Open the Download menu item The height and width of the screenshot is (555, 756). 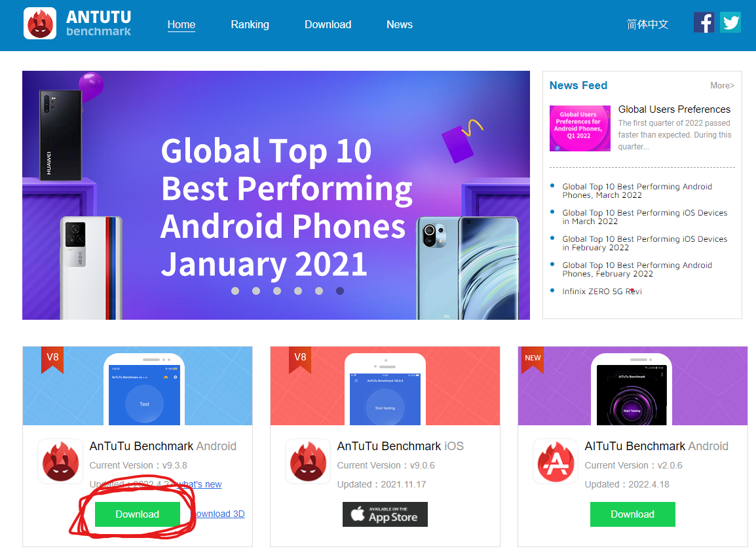[x=328, y=25]
